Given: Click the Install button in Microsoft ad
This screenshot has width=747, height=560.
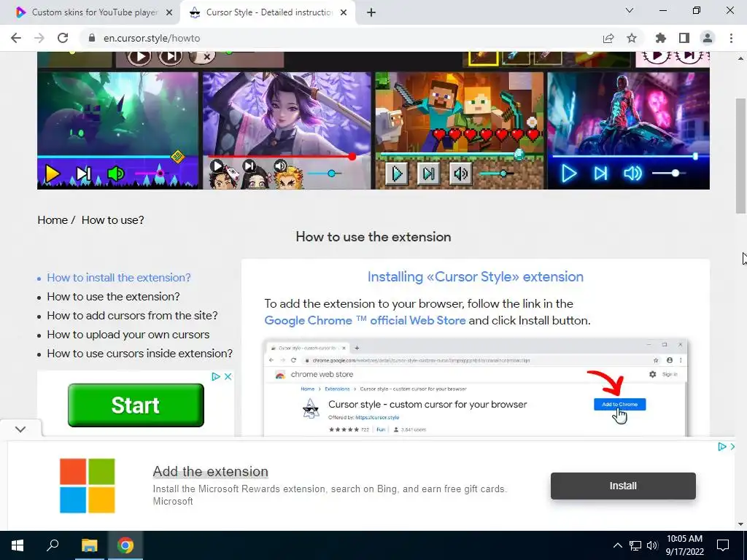Looking at the screenshot, I should click(x=623, y=486).
